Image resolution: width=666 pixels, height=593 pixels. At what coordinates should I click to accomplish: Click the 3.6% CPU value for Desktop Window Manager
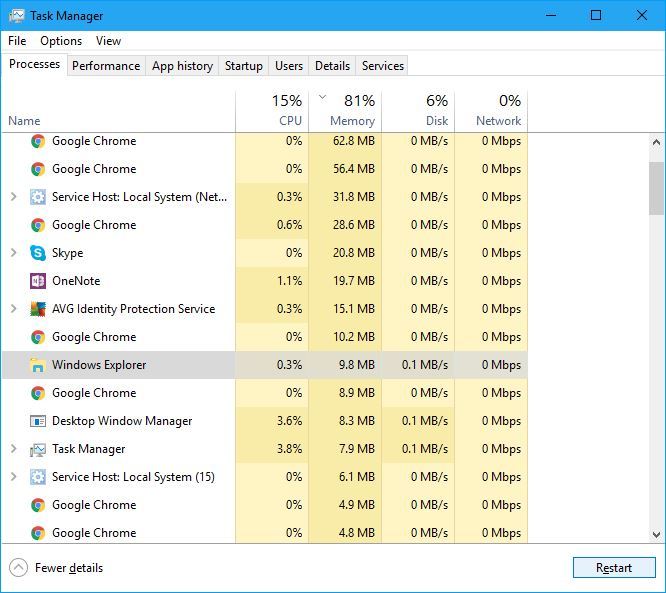coord(289,421)
